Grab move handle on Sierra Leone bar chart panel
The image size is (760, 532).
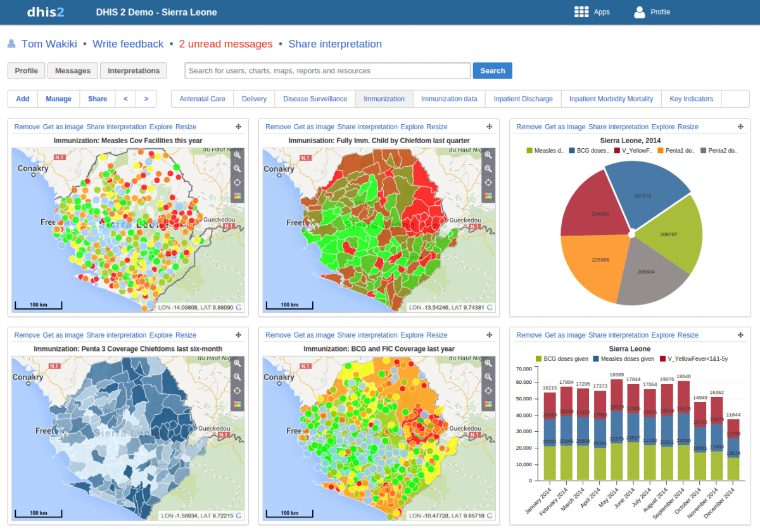tap(740, 335)
